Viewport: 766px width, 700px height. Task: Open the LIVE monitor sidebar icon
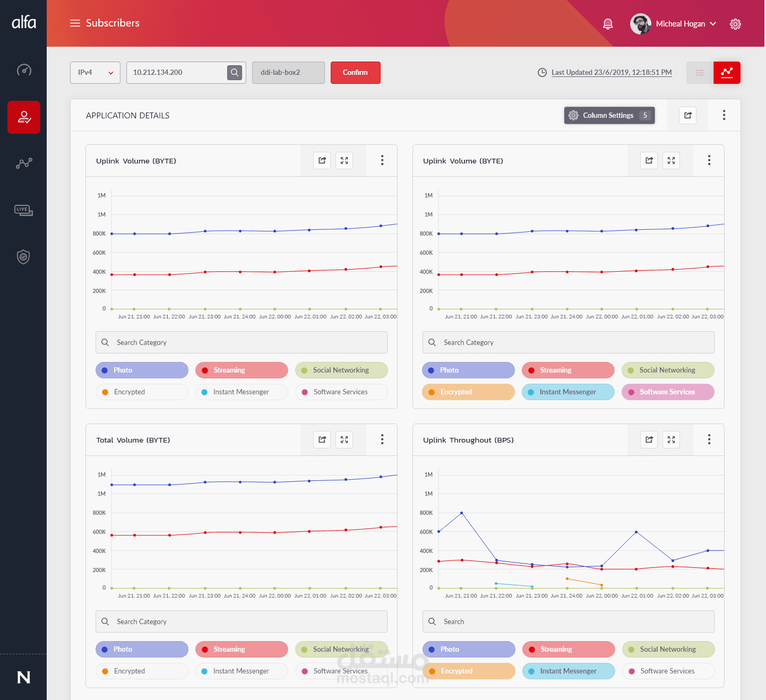[24, 210]
